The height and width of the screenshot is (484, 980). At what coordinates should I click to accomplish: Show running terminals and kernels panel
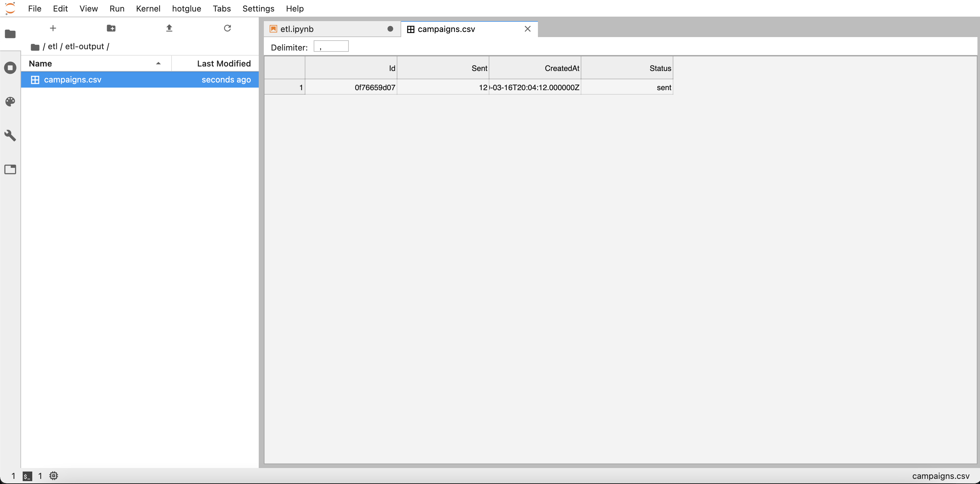click(10, 68)
